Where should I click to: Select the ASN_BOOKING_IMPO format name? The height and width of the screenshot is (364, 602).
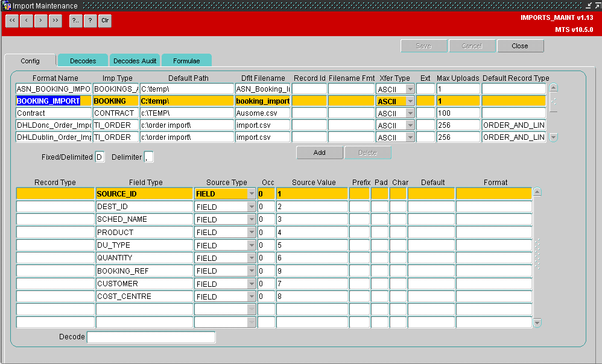(54, 89)
